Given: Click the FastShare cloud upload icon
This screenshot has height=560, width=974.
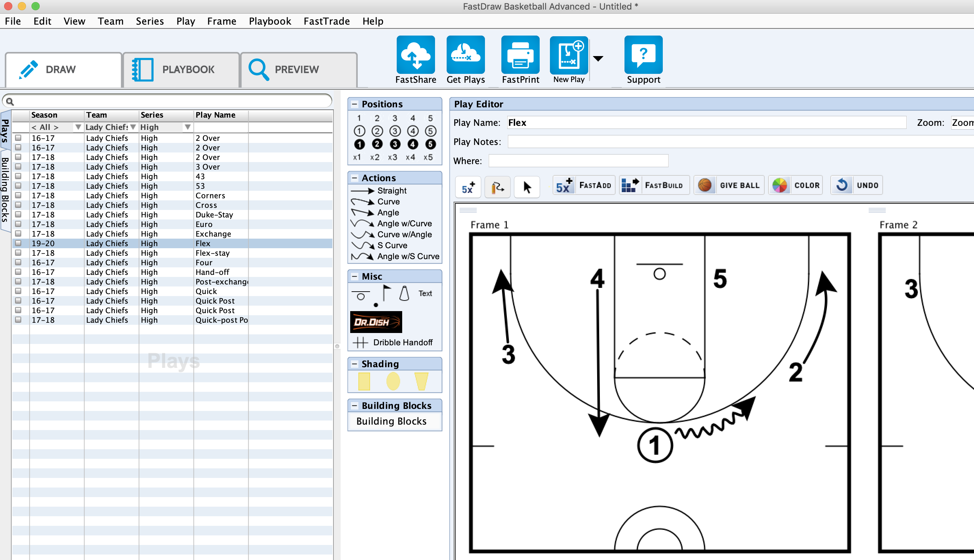Looking at the screenshot, I should pyautogui.click(x=416, y=55).
